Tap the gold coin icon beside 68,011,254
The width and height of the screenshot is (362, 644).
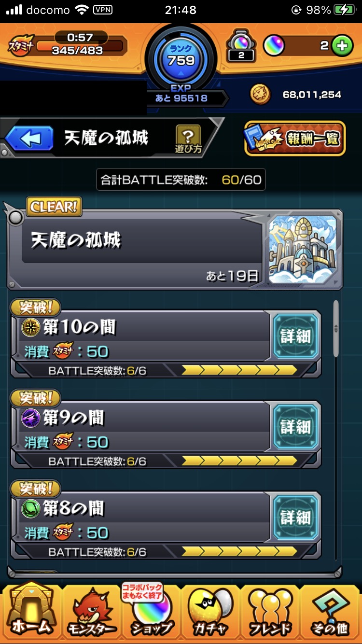260,94
